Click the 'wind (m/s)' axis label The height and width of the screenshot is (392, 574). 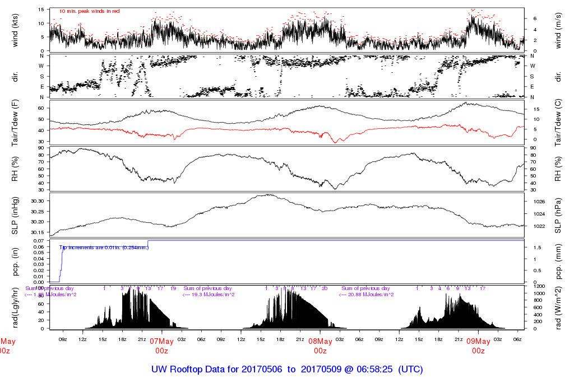click(558, 30)
